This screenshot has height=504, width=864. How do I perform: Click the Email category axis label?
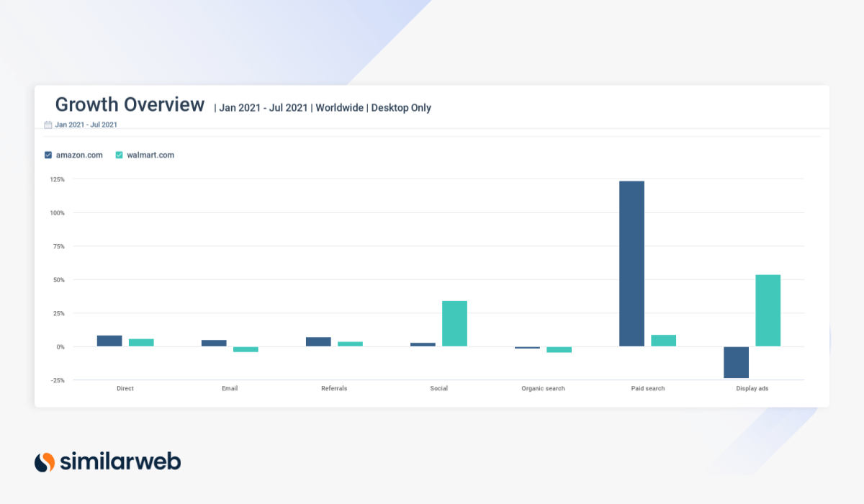coord(230,388)
